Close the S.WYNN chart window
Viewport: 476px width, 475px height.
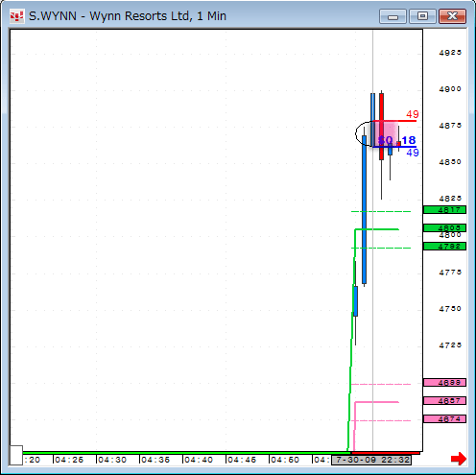click(452, 16)
